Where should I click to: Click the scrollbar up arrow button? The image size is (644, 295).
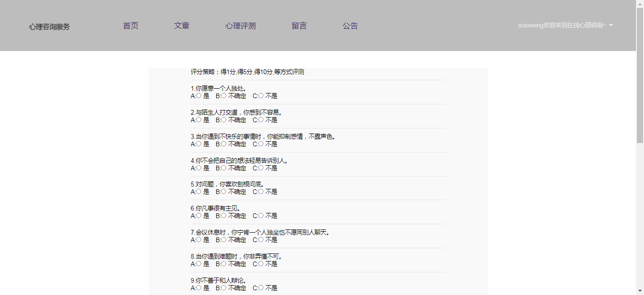640,4
